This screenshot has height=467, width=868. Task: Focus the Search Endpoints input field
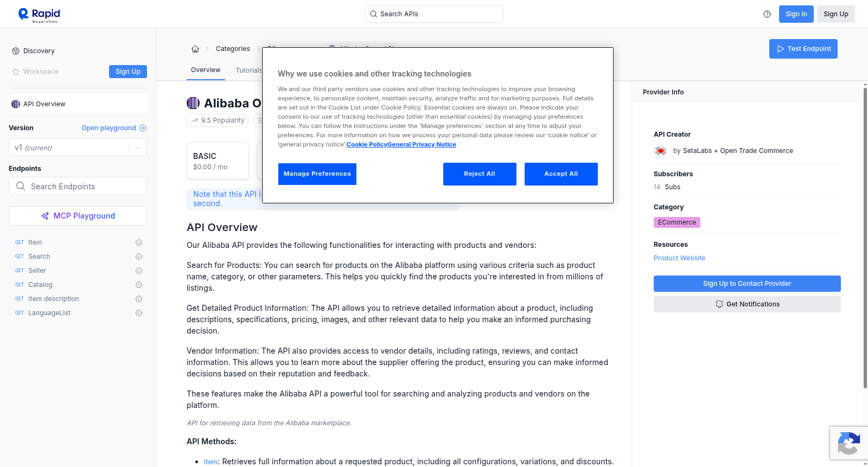pyautogui.click(x=78, y=186)
